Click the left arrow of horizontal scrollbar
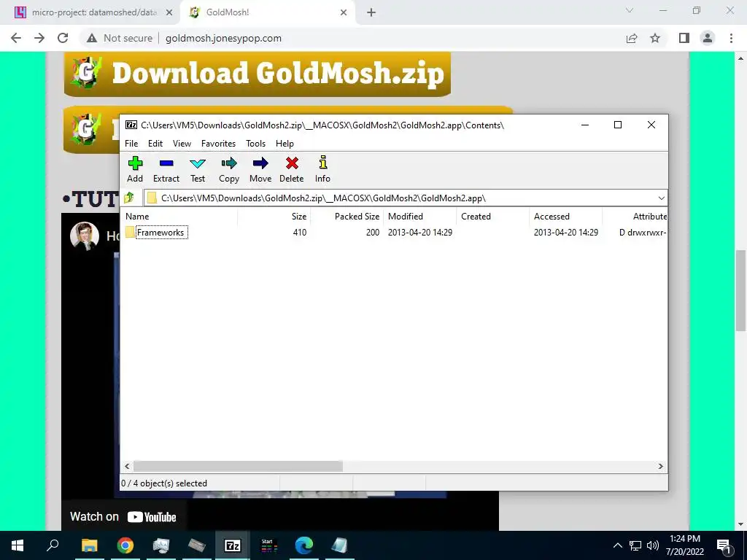The width and height of the screenshot is (747, 560). point(127,466)
